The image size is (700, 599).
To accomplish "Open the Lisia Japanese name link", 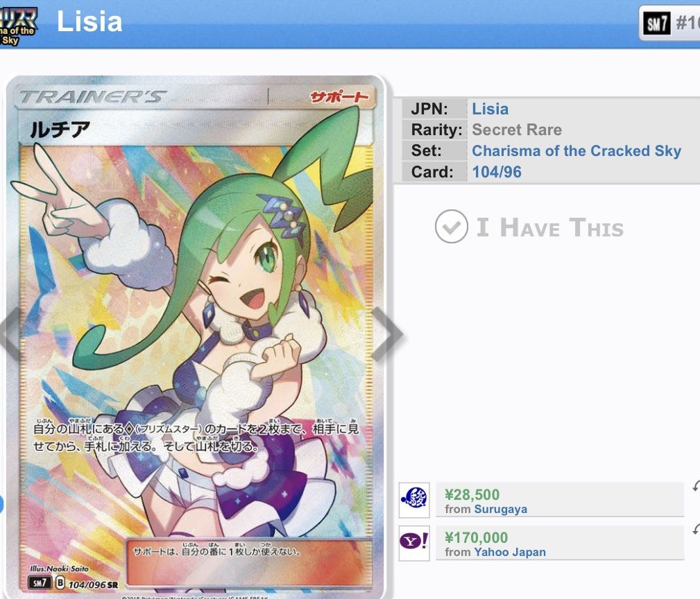I will [490, 109].
